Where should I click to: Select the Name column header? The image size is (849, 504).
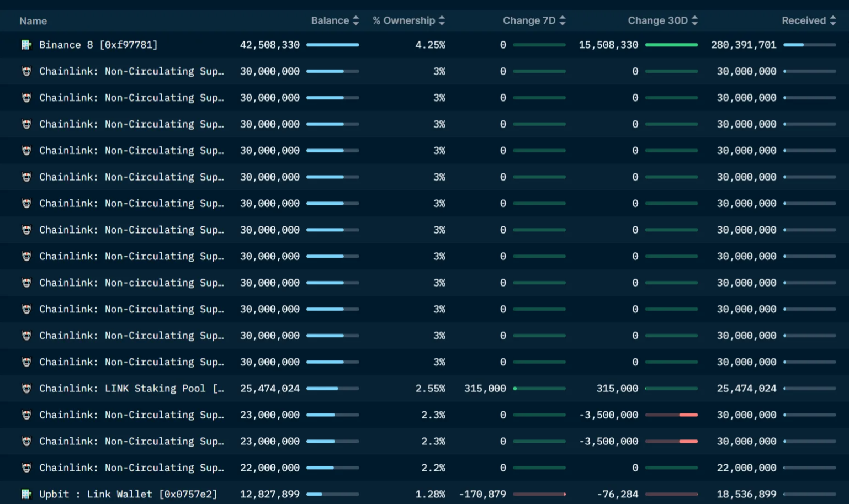pyautogui.click(x=33, y=21)
